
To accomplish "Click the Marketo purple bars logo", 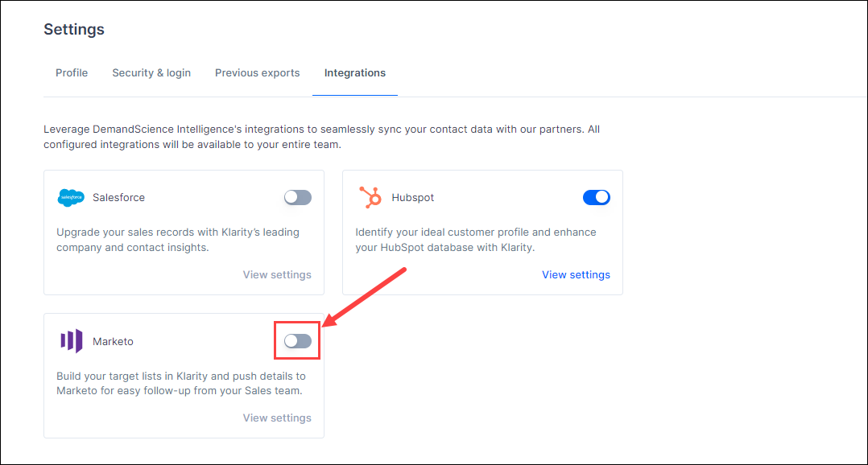I will tap(72, 341).
